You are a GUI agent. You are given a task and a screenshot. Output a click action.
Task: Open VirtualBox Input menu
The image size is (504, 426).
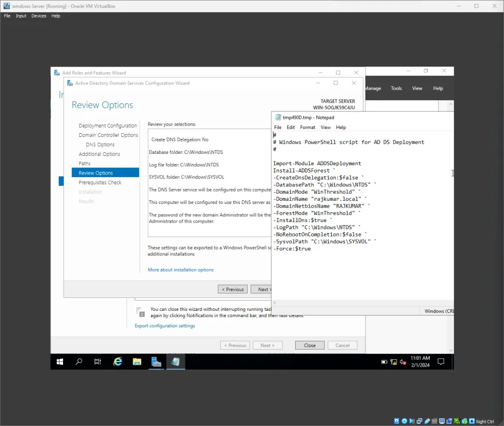(21, 15)
